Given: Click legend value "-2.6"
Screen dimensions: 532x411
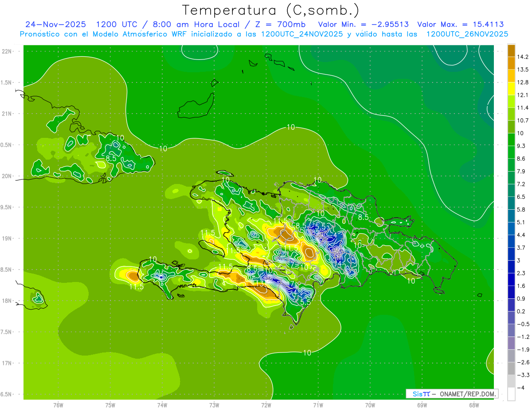Looking at the screenshot, I should [x=522, y=362].
